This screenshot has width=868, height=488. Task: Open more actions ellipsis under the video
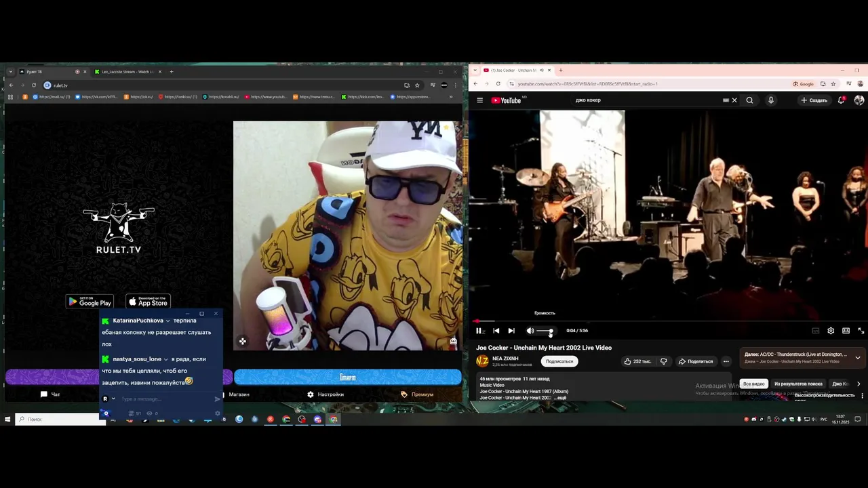click(726, 361)
